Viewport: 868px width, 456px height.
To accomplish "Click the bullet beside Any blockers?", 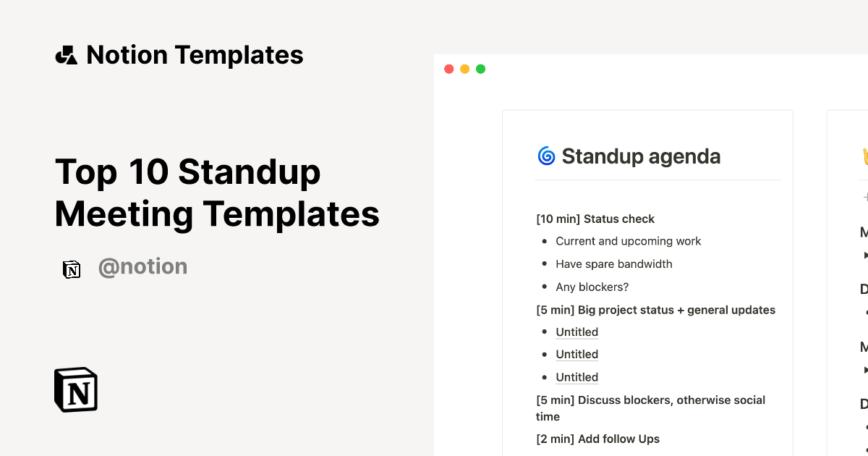I will pos(545,287).
